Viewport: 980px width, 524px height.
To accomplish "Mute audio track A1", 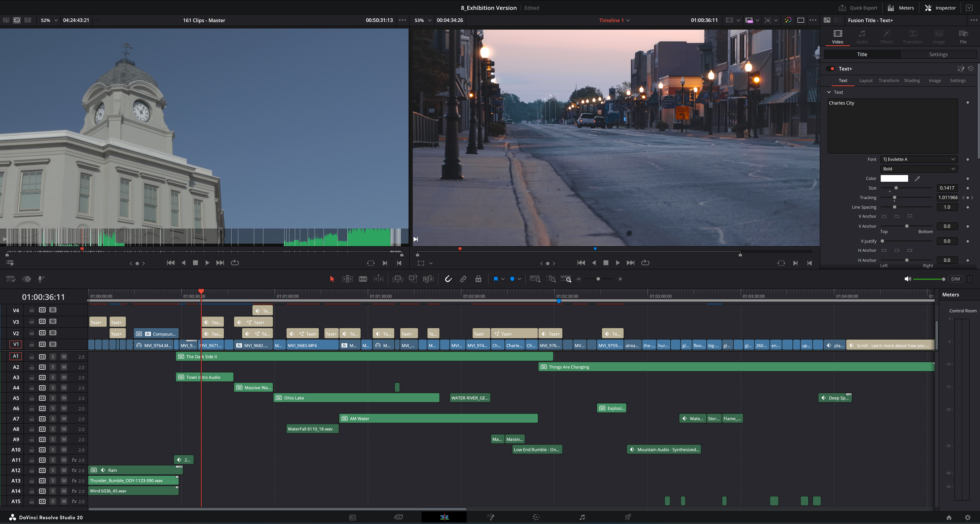I will (64, 357).
